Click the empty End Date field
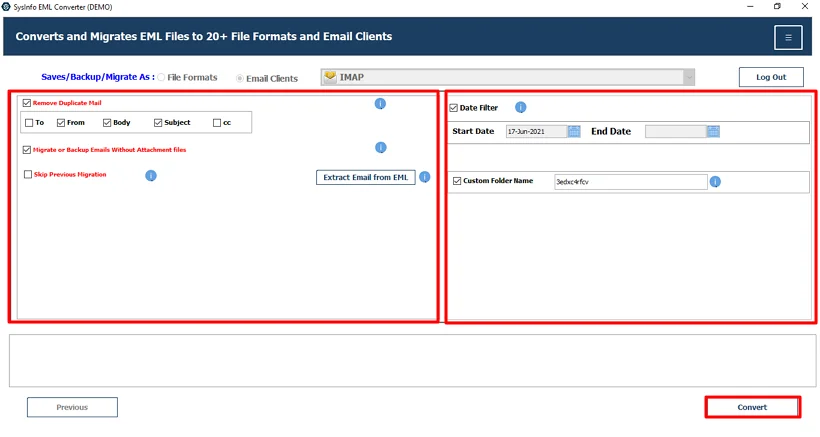 [675, 131]
